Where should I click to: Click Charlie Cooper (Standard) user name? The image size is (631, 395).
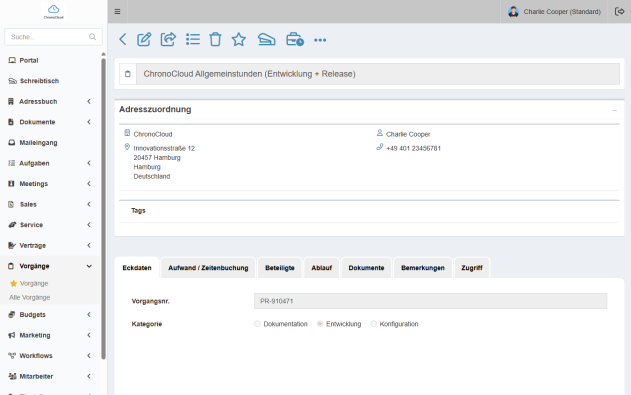pyautogui.click(x=562, y=12)
